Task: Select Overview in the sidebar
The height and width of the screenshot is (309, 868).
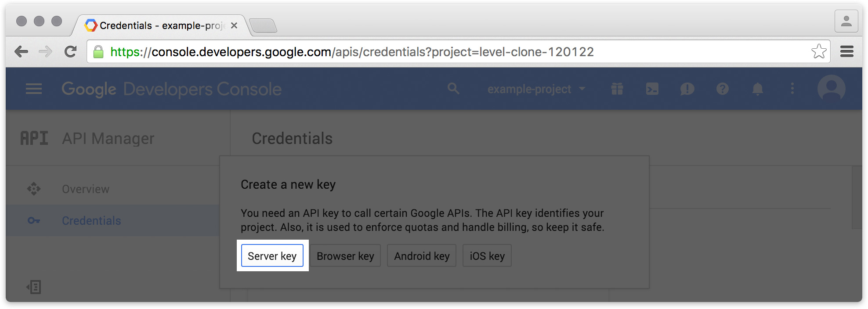Action: tap(86, 189)
